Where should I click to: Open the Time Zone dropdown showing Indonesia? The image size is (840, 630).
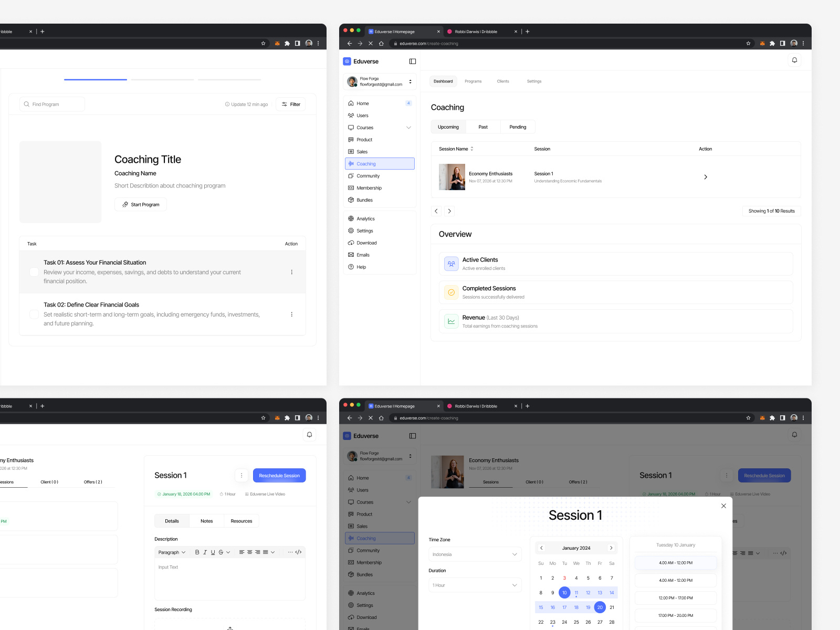pyautogui.click(x=475, y=554)
